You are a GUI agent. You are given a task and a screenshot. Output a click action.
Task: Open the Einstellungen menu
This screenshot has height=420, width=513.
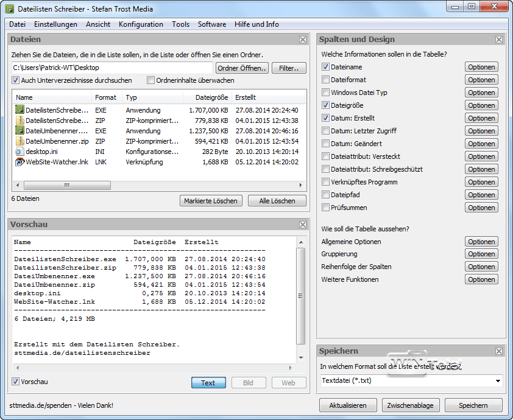[x=55, y=24]
